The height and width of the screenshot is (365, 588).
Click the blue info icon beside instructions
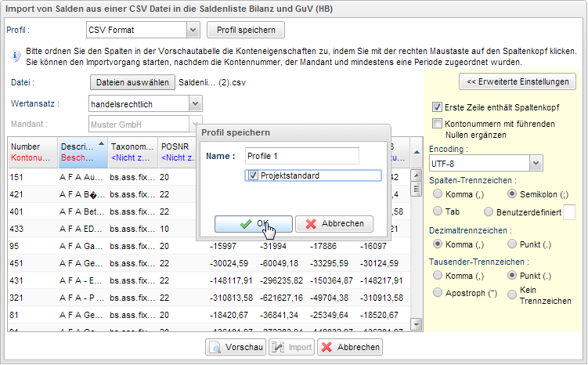[x=15, y=56]
